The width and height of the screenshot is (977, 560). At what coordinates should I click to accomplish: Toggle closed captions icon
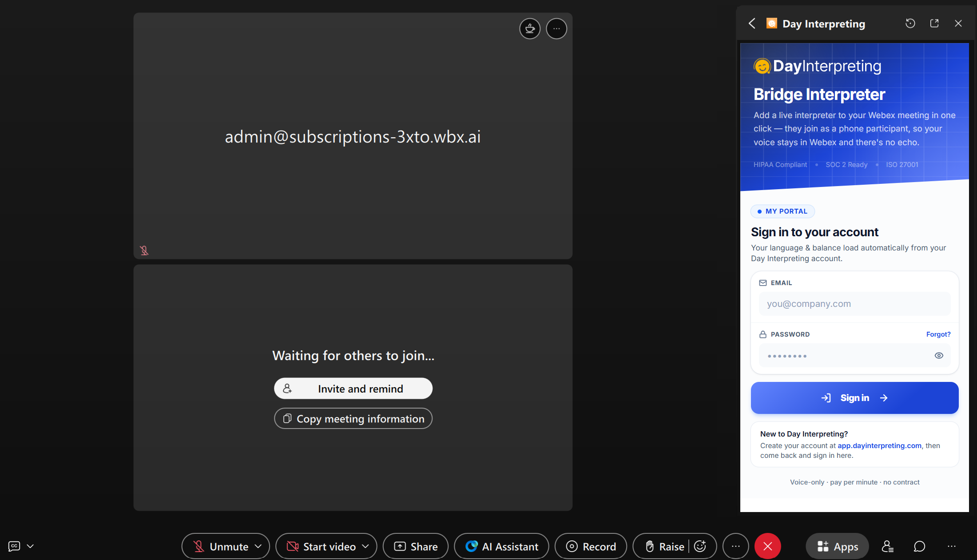pyautogui.click(x=14, y=546)
